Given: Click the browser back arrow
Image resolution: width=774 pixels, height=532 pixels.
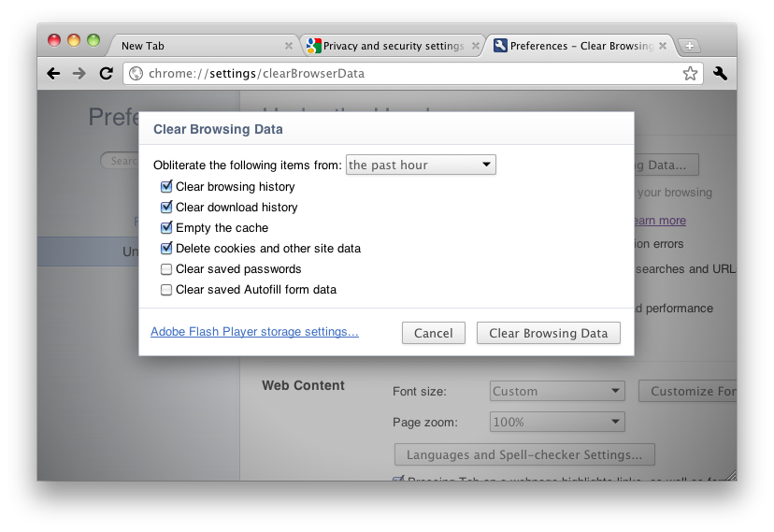Looking at the screenshot, I should pos(54,74).
